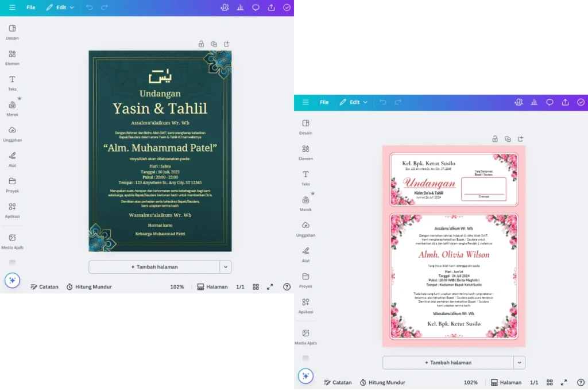
Task: Open the Proyek panel in the sidebar
Action: 11,185
